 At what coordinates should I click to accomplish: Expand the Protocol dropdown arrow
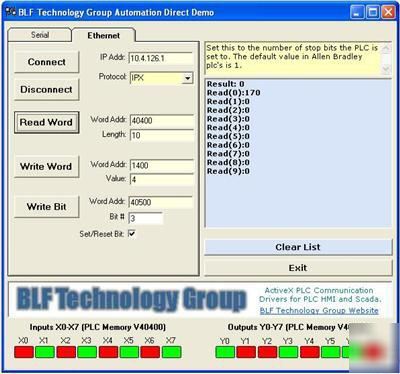188,78
